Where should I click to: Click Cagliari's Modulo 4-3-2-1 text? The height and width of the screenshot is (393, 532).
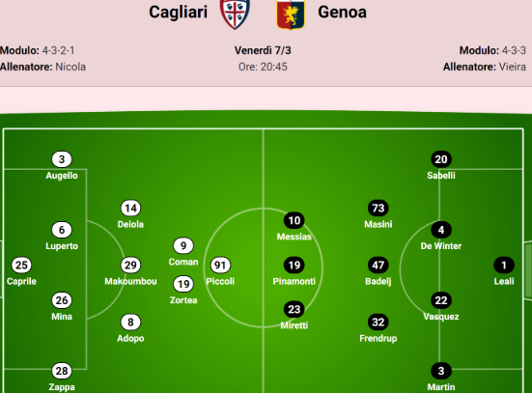(x=38, y=50)
